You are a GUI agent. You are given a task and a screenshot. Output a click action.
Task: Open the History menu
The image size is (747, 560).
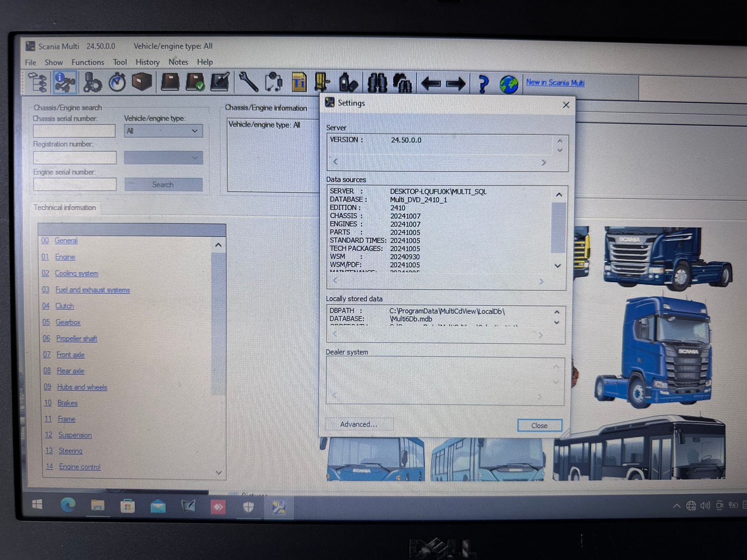147,62
